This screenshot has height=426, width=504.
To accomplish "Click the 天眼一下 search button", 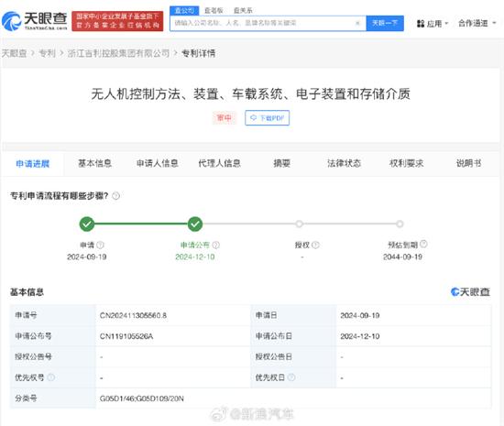I will [x=385, y=23].
